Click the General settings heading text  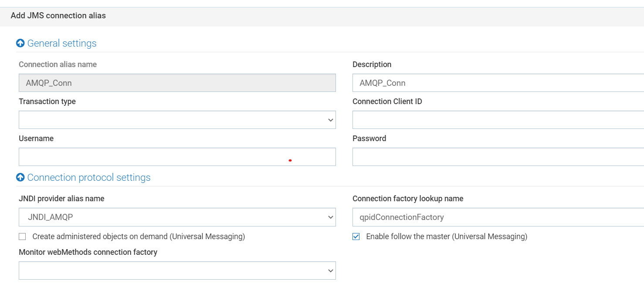tap(62, 43)
